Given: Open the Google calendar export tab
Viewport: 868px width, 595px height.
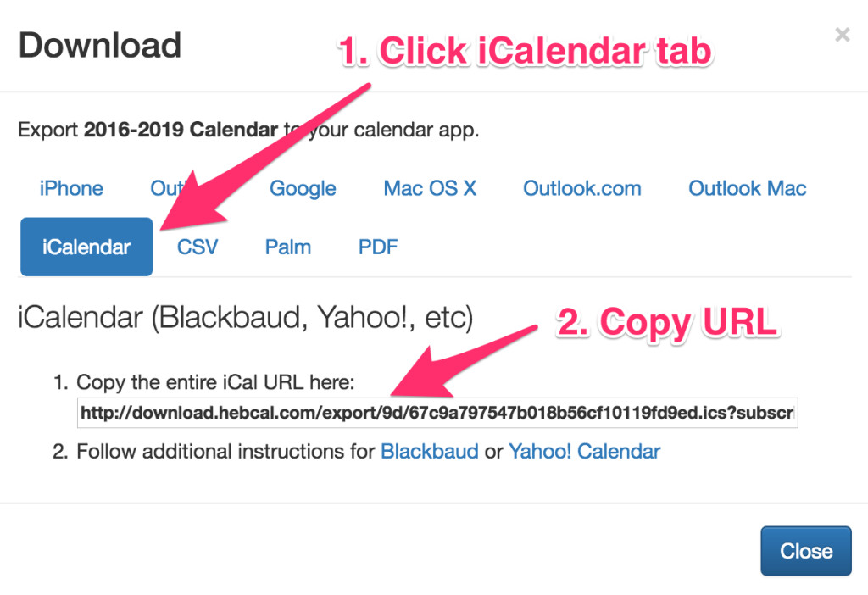Looking at the screenshot, I should [x=303, y=188].
